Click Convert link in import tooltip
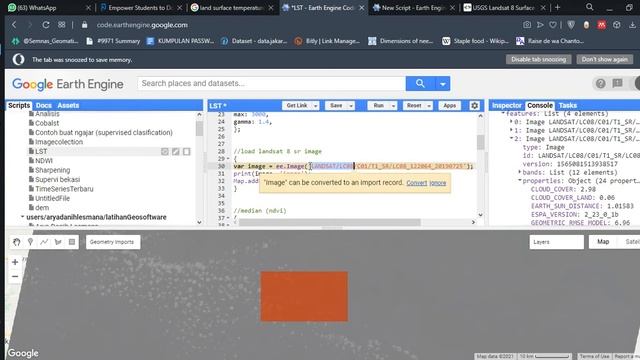The width and height of the screenshot is (640, 360). (x=416, y=183)
